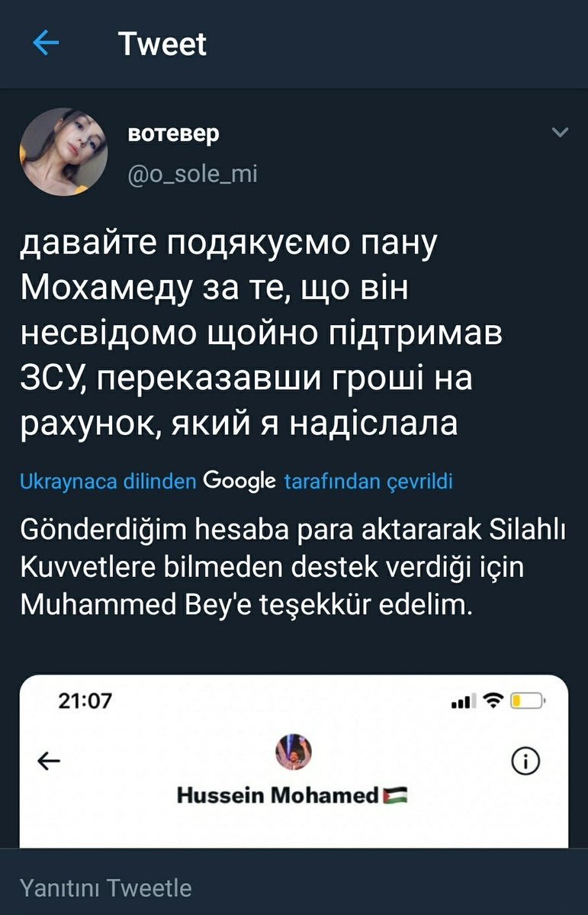588x915 pixels.
Task: Tap the Tweet title in header
Action: click(162, 43)
